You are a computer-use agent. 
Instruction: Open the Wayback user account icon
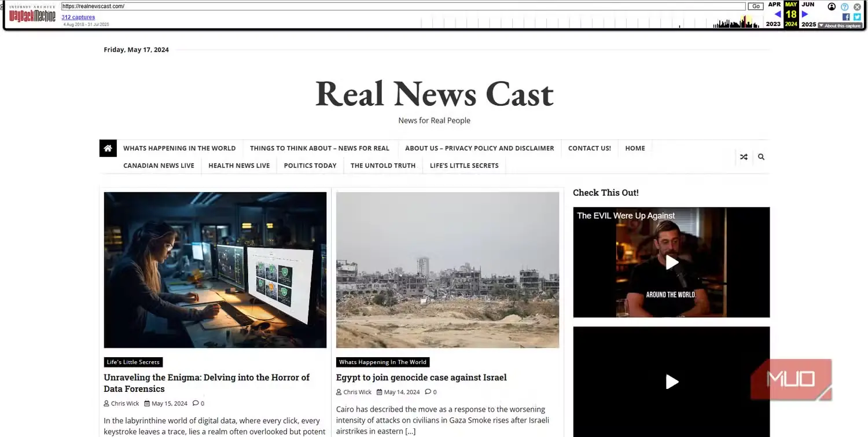[832, 7]
